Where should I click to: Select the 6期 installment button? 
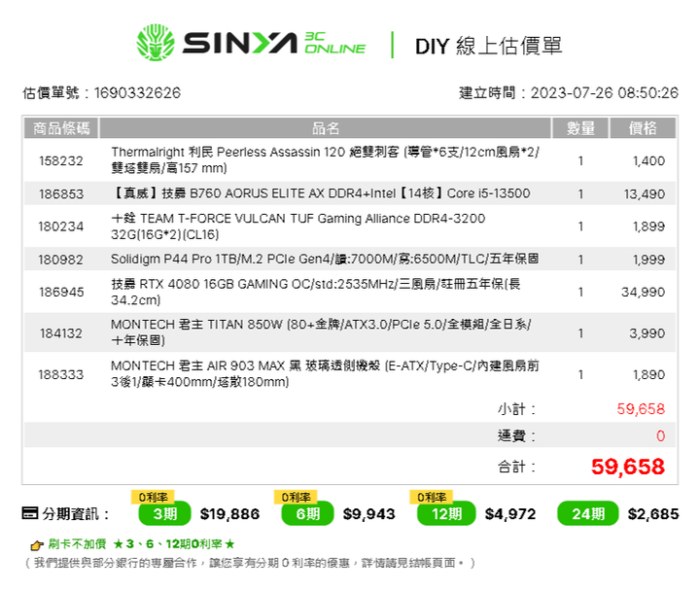307,514
